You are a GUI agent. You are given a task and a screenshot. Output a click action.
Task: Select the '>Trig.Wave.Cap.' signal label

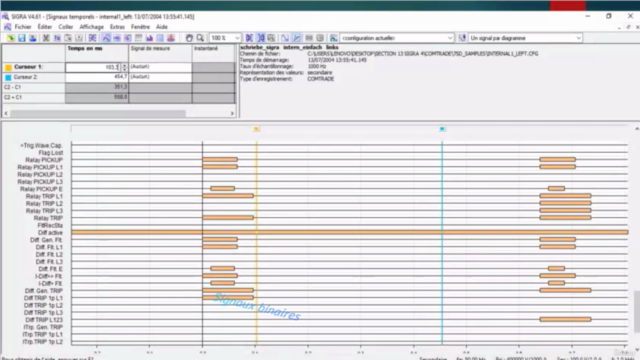[x=42, y=146]
